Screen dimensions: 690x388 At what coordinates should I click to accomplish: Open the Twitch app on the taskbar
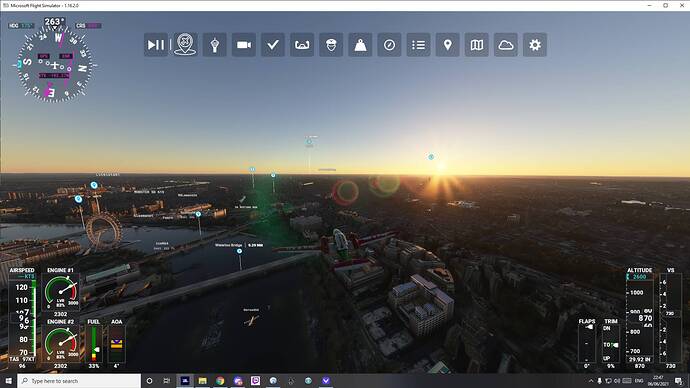click(255, 381)
